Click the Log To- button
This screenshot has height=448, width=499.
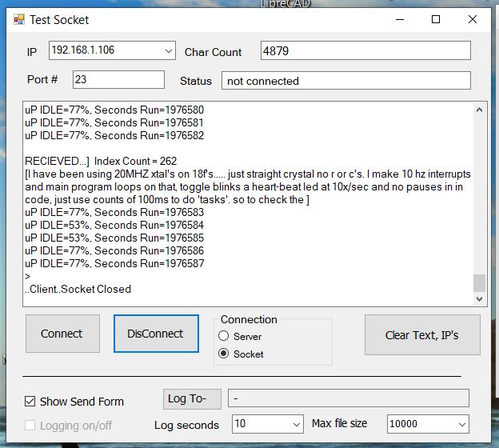[x=192, y=398]
